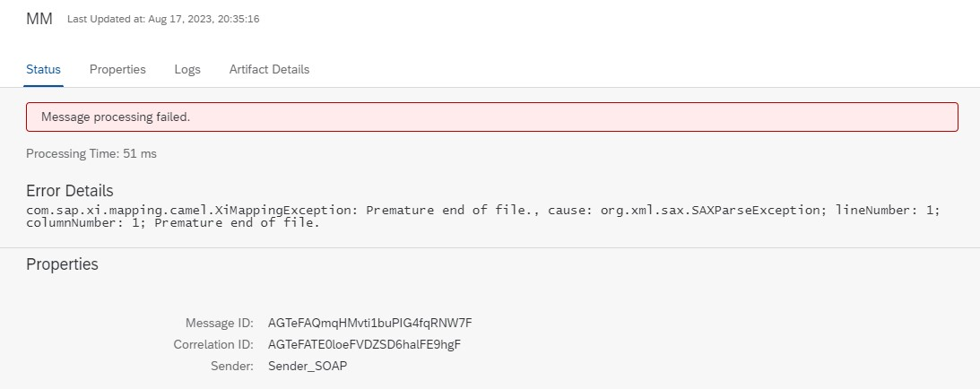Click the Processing Time 51 ms text
Viewport: 980px width, 389px height.
click(91, 153)
